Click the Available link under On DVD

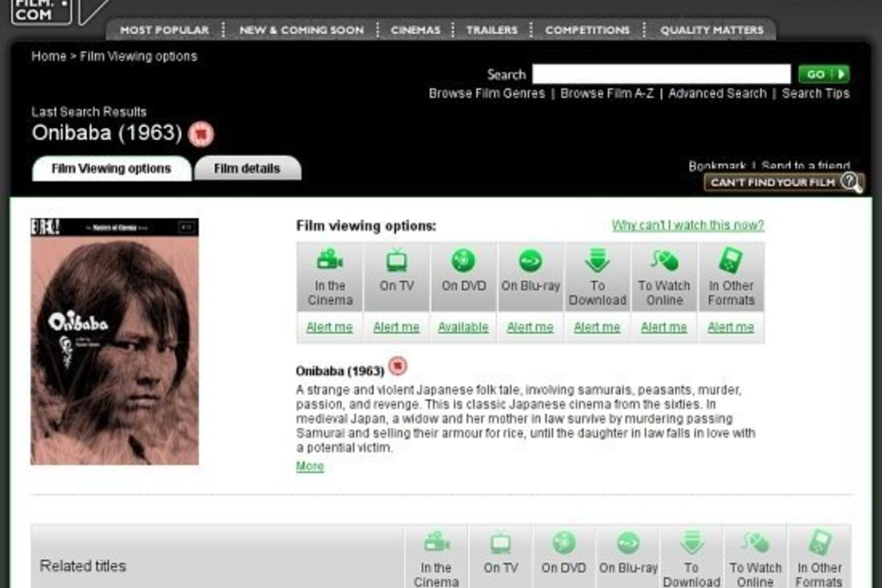point(463,328)
